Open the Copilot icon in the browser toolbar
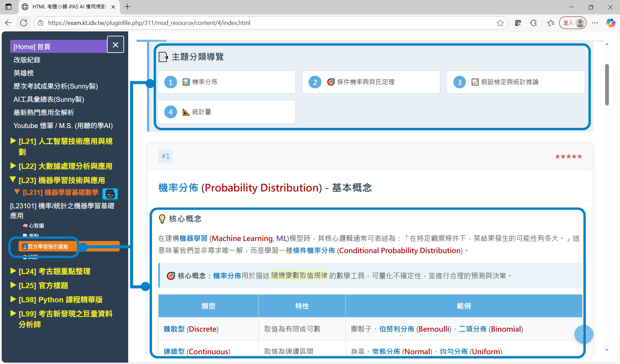620x364 pixels. pyautogui.click(x=611, y=23)
